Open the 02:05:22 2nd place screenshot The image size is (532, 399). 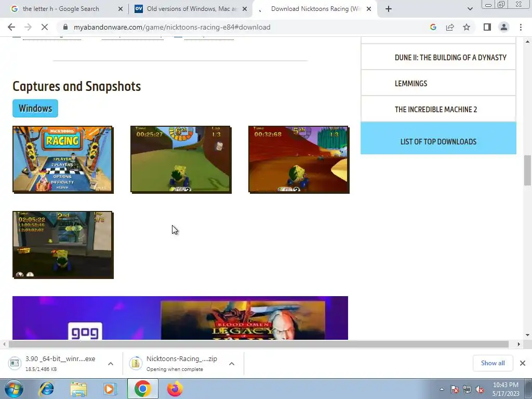(x=63, y=245)
